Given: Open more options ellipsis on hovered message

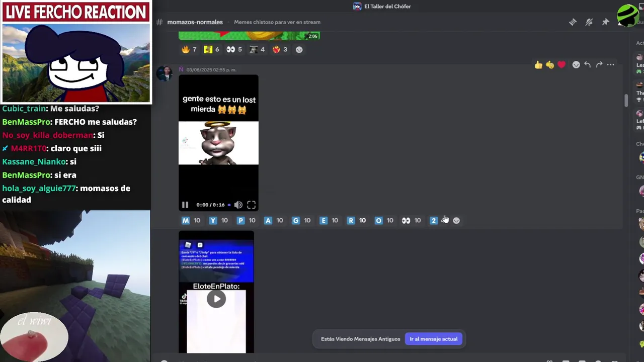Looking at the screenshot, I should (610, 65).
